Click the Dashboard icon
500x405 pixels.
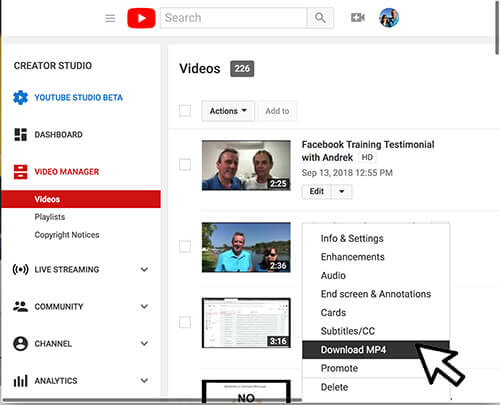[x=20, y=134]
